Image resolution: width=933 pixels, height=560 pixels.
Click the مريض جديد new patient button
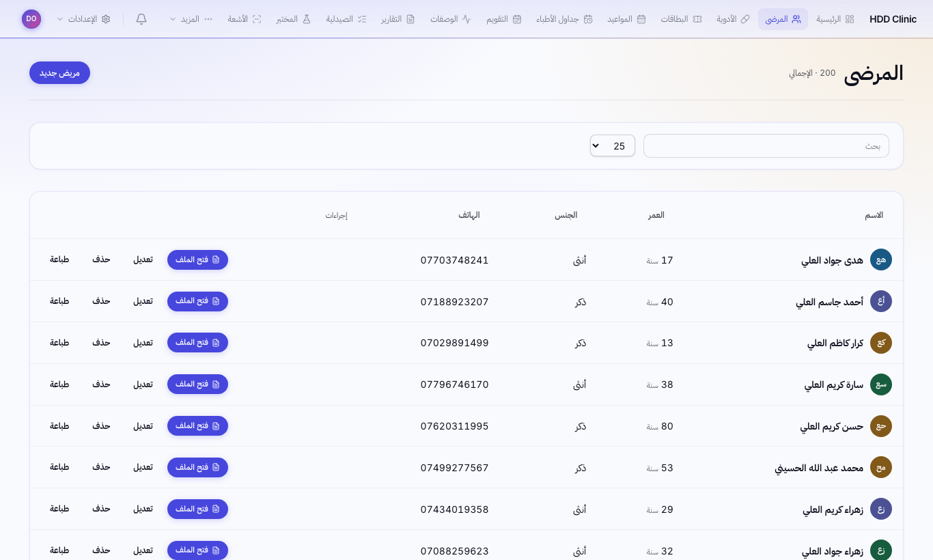tap(59, 73)
